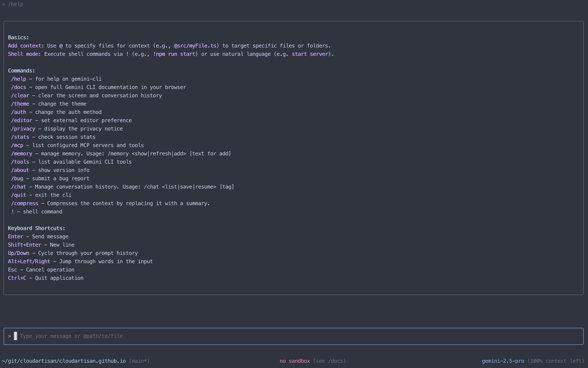Click the '! – shell command' line

37,212
